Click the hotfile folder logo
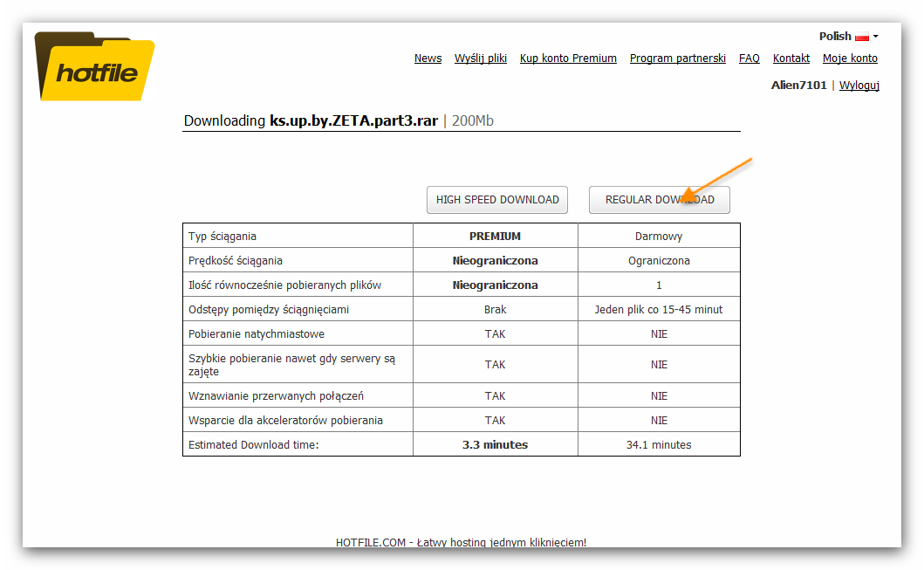Viewport: 924px width, 570px height. pyautogui.click(x=94, y=66)
